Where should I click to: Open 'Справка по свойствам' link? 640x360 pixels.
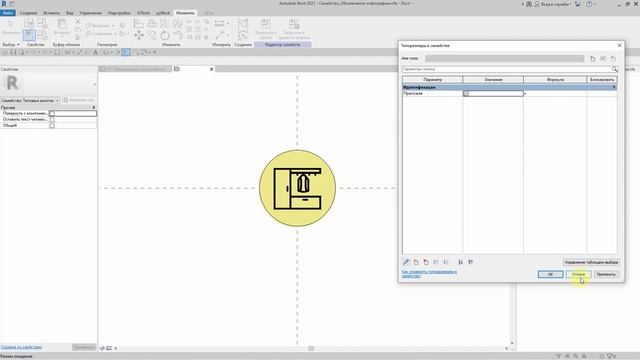(x=21, y=347)
